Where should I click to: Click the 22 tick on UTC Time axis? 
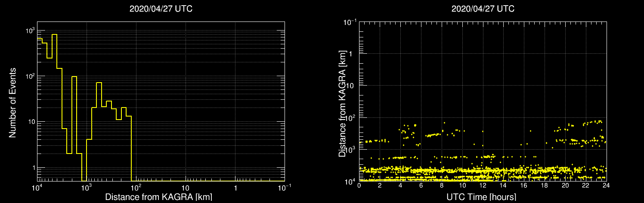click(x=586, y=185)
